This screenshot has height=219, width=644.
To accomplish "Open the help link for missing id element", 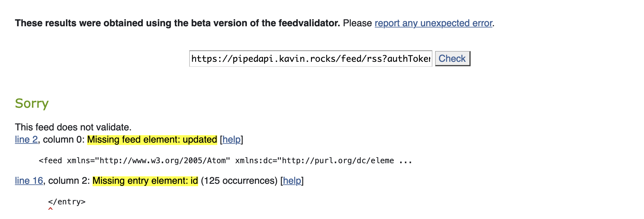I will 292,181.
